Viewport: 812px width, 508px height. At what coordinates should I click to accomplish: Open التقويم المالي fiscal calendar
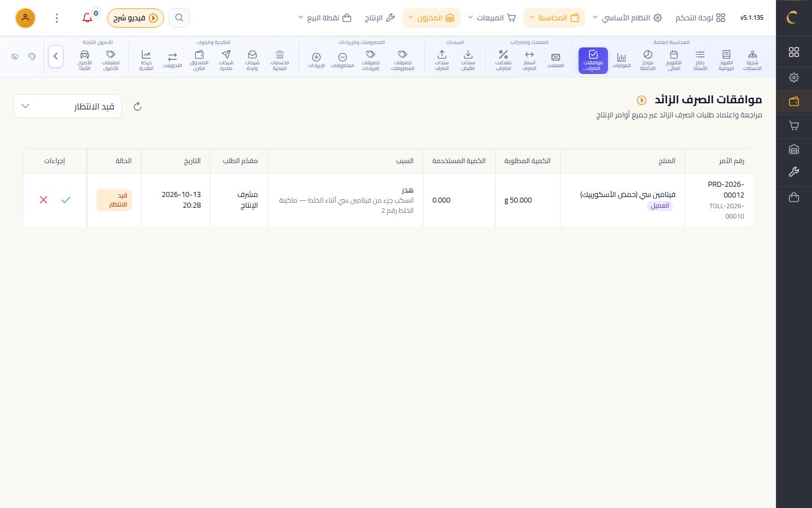[674, 60]
